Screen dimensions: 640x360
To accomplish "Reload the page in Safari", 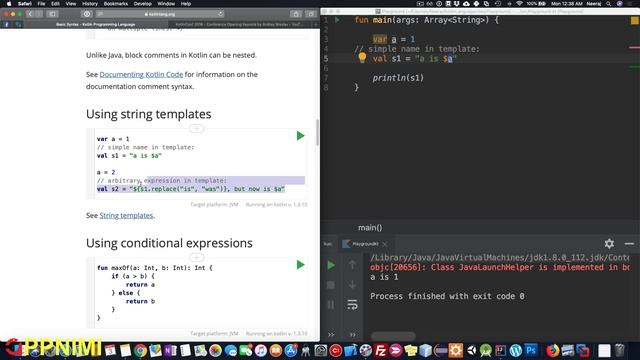I will (220, 14).
